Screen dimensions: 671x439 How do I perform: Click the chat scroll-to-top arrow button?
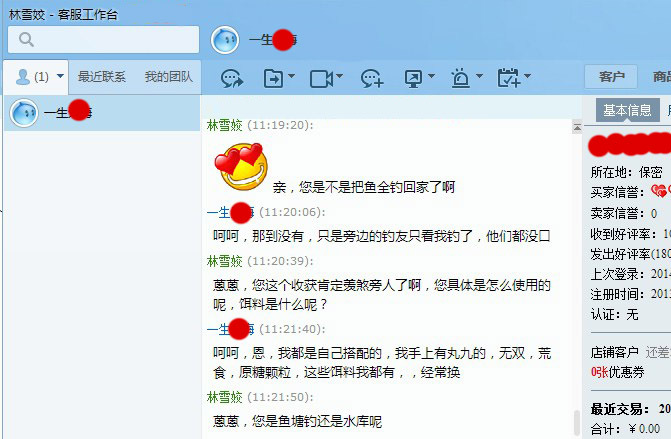click(x=577, y=128)
